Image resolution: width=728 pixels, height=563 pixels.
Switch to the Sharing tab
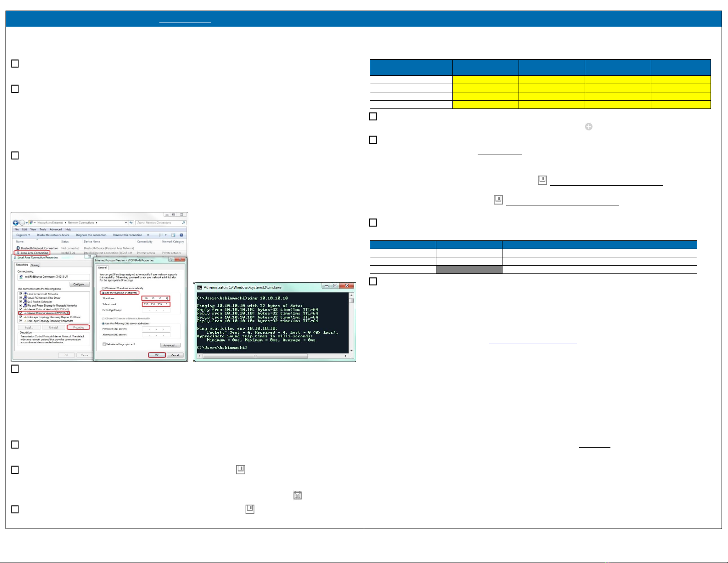[x=35, y=265]
